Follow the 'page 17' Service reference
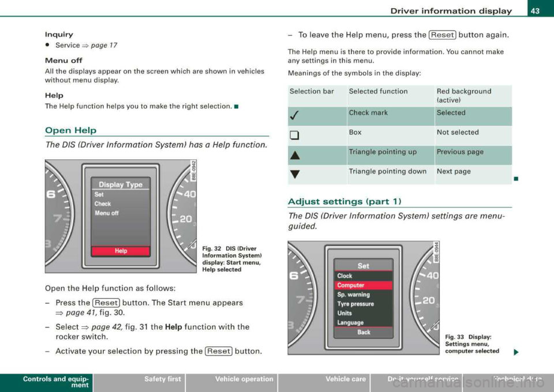 coord(104,45)
